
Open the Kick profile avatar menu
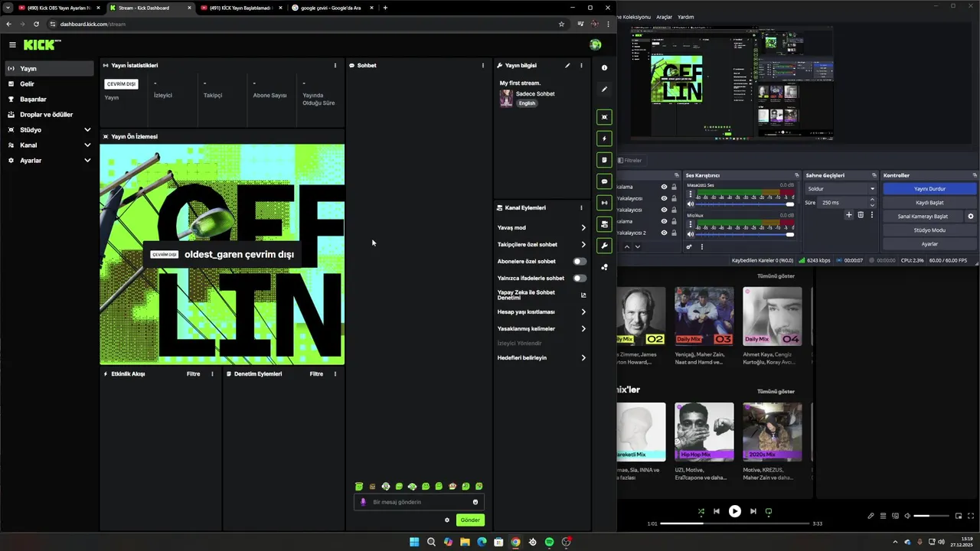pos(596,45)
